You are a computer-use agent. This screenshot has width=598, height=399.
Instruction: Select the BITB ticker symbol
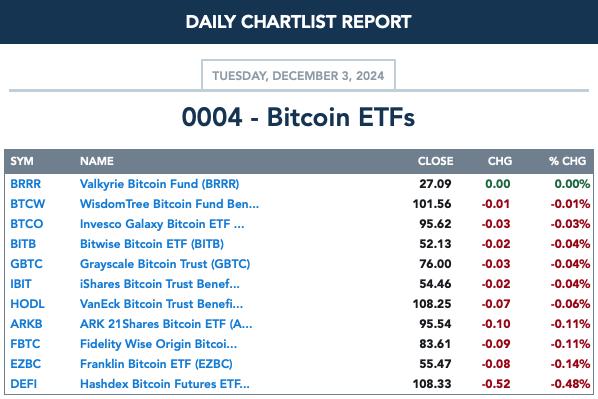tap(23, 244)
